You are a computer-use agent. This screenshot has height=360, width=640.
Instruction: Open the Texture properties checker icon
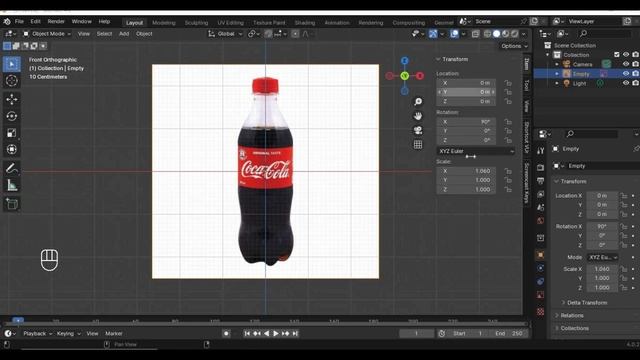tap(540, 312)
